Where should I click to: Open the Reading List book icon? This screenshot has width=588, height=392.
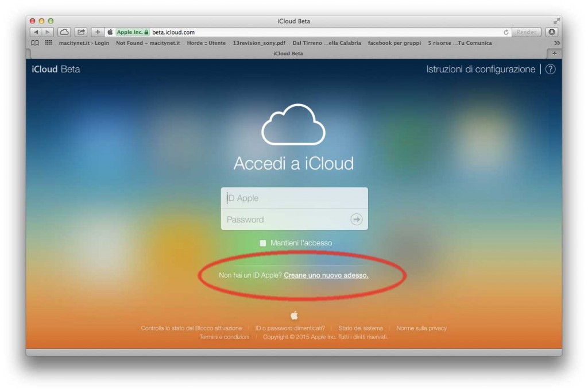click(x=35, y=43)
